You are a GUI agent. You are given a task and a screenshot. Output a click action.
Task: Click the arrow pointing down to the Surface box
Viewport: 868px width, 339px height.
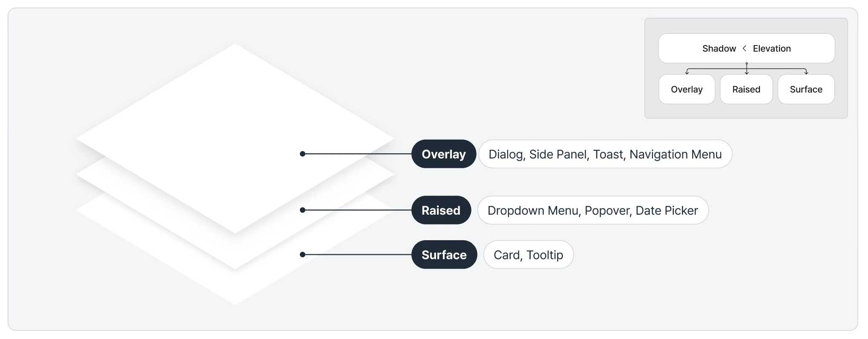pyautogui.click(x=806, y=72)
